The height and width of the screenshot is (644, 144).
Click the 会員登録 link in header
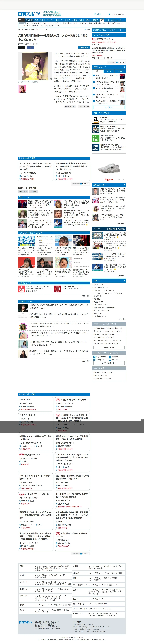(122, 14)
